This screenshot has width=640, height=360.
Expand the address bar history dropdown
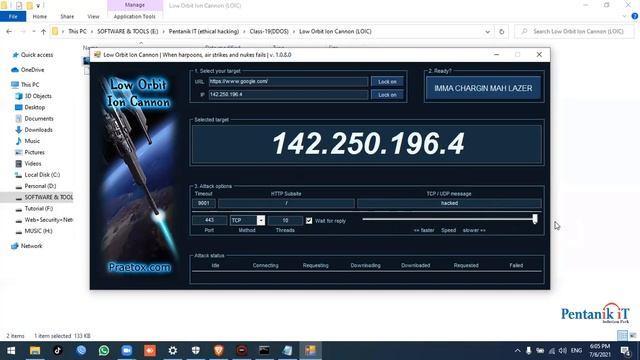[x=487, y=31]
